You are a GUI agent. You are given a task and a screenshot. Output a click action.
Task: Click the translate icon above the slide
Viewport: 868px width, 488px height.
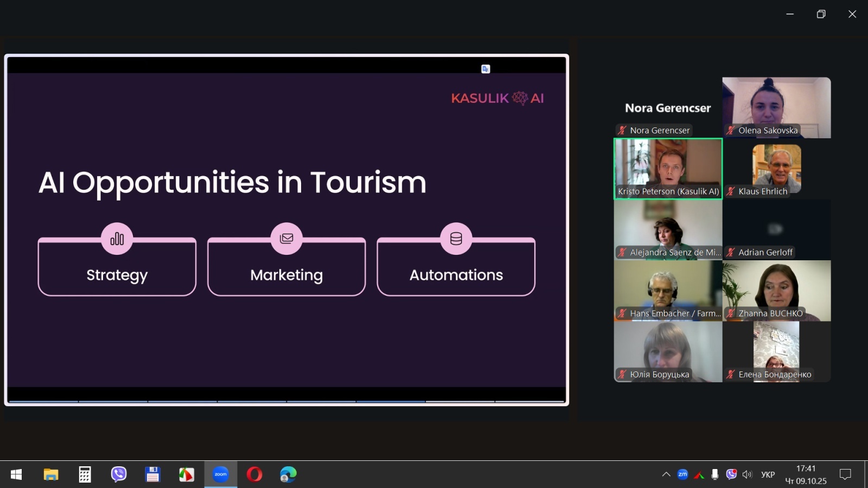point(486,69)
